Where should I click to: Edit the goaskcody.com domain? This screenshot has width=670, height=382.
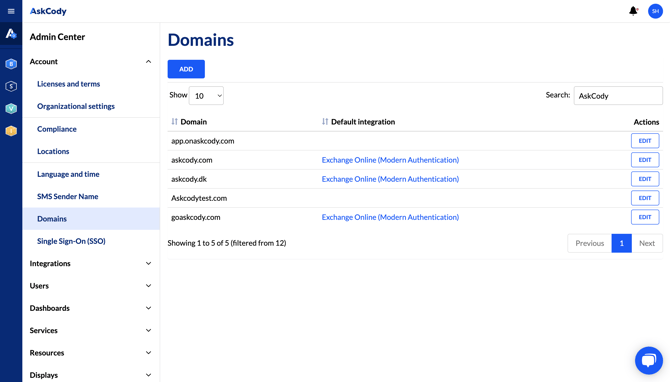[645, 217]
